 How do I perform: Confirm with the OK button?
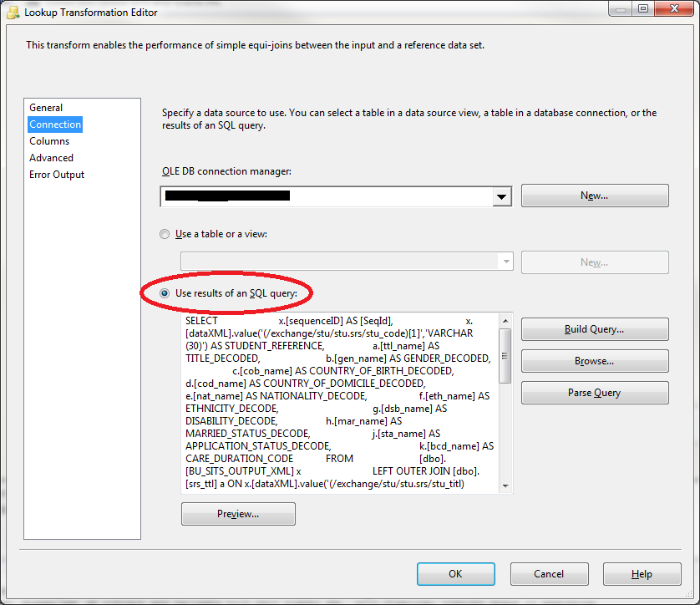pos(454,574)
